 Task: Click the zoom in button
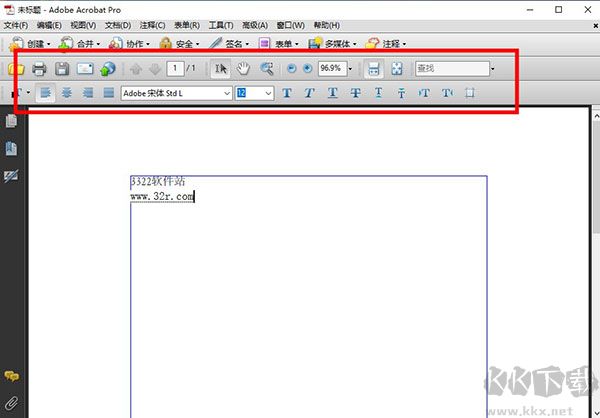click(308, 69)
